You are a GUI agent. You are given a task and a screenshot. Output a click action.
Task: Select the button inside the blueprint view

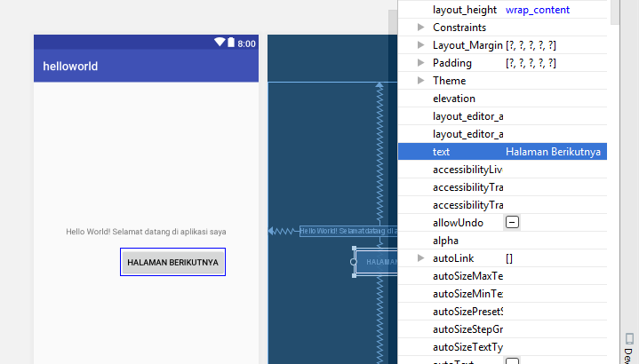(x=372, y=263)
